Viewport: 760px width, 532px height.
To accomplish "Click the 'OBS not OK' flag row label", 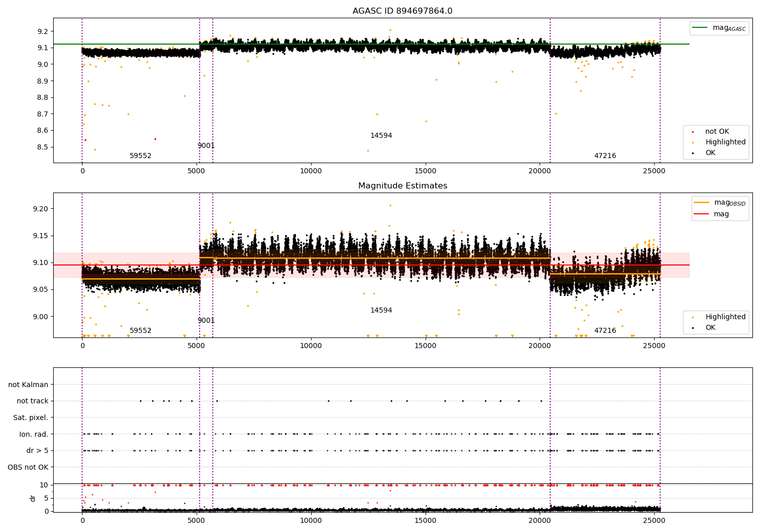I will tap(28, 468).
